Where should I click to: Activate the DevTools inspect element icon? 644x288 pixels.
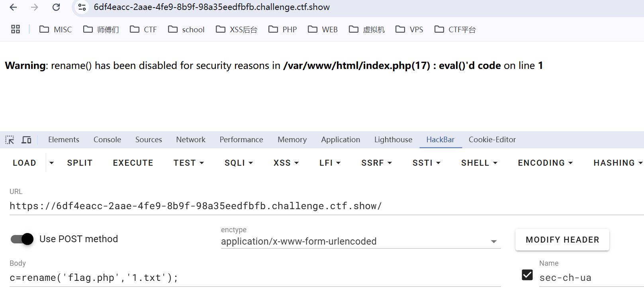pyautogui.click(x=10, y=140)
